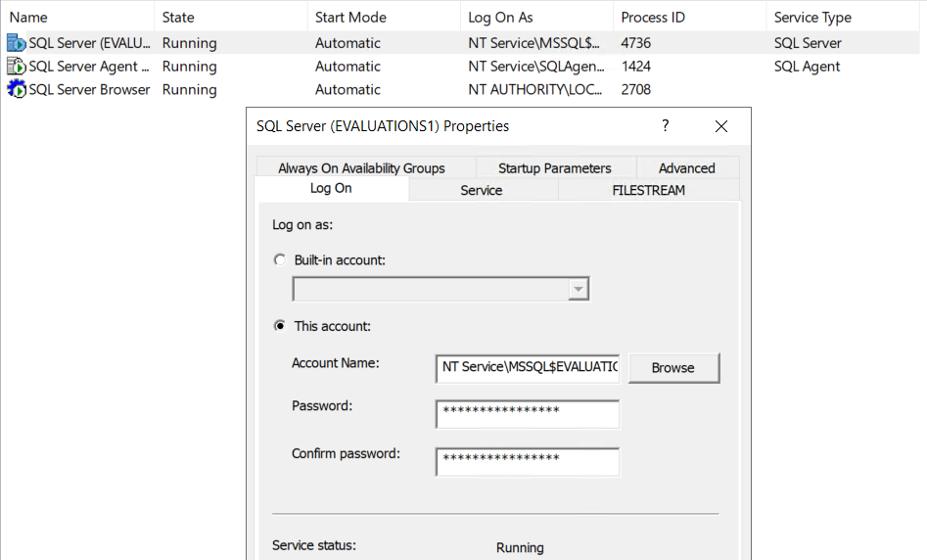Select the Built-in account radio button
Image resolution: width=927 pixels, height=560 pixels.
pyautogui.click(x=280, y=260)
